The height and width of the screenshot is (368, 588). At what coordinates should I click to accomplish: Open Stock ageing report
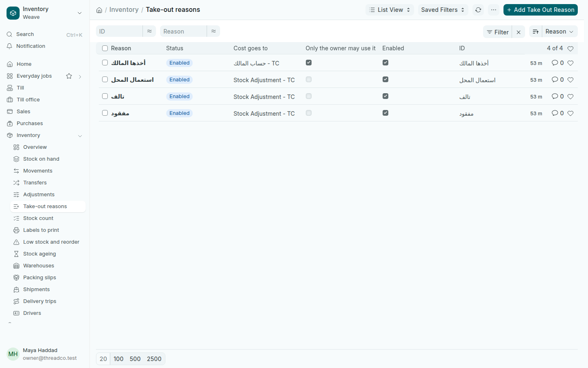tap(48, 254)
